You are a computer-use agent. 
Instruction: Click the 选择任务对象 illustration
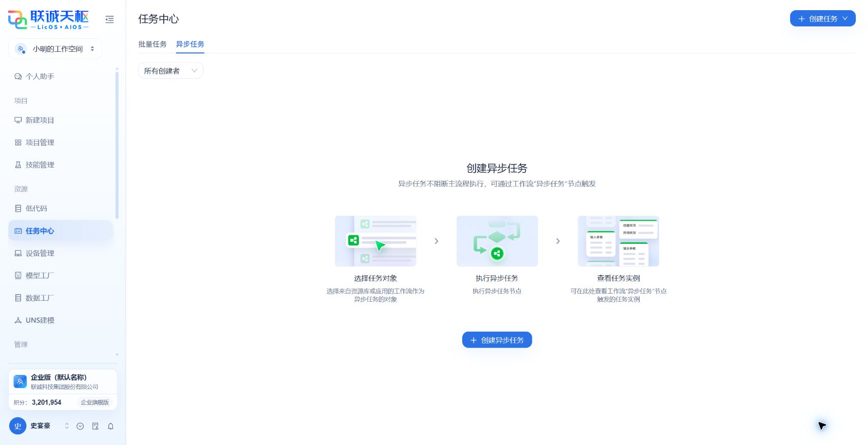(375, 241)
